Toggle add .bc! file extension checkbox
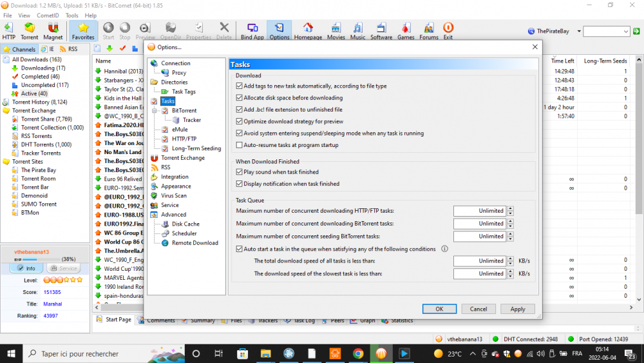Screen dimensions: 644x363 [x=239, y=110]
